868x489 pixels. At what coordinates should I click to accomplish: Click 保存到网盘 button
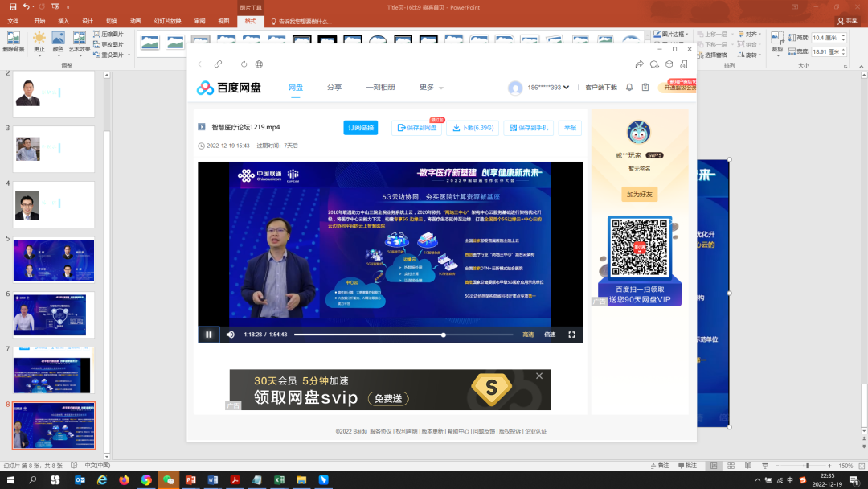coord(417,127)
